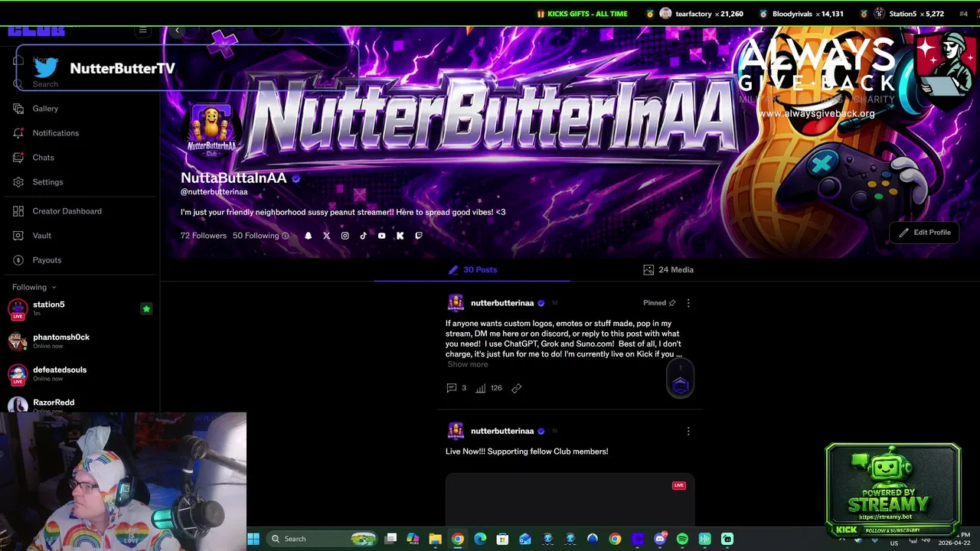The width and height of the screenshot is (980, 551).
Task: Open Chats in the sidebar
Action: click(x=34, y=158)
